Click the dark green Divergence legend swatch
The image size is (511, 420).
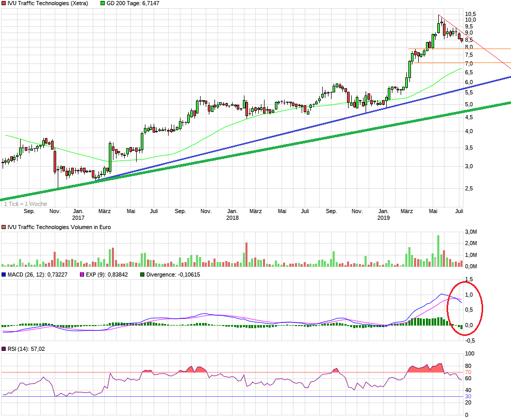(142, 275)
